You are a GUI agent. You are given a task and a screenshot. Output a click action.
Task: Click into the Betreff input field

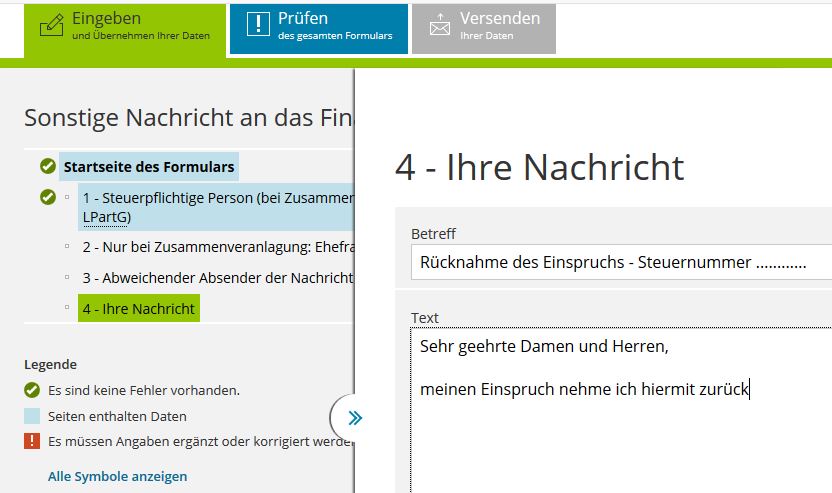620,263
